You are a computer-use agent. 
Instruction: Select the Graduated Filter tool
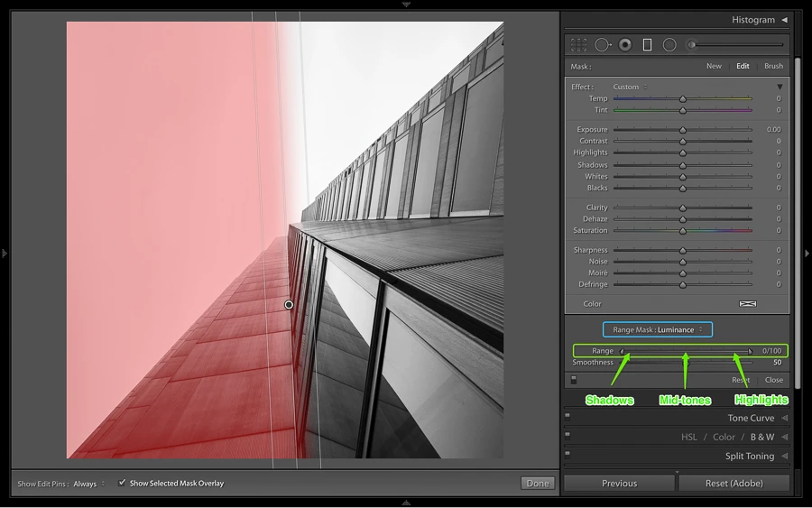pyautogui.click(x=647, y=45)
